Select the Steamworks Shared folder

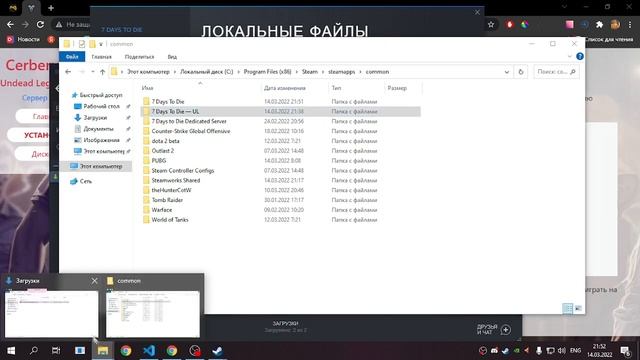pos(176,180)
